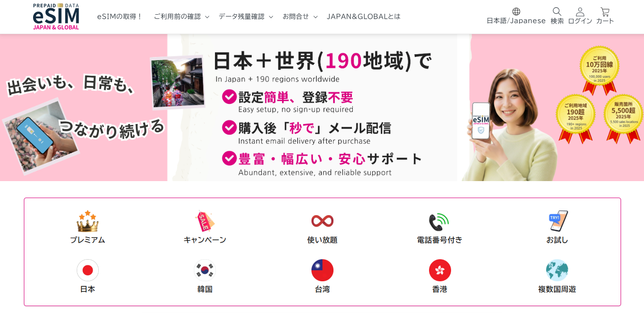The width and height of the screenshot is (644, 313).
Task: Open the 複数国周遊 globe icon
Action: click(x=557, y=270)
